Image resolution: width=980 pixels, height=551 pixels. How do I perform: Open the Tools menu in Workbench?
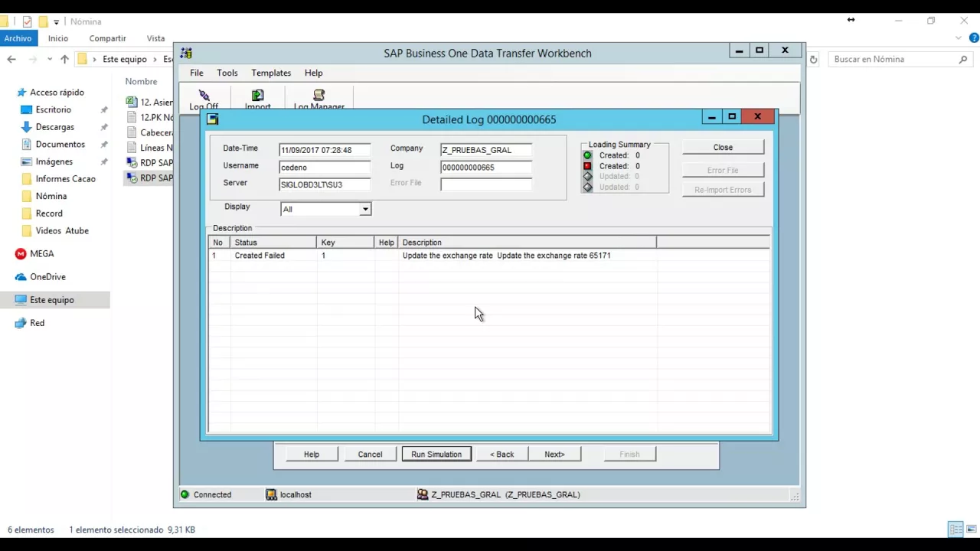point(227,73)
